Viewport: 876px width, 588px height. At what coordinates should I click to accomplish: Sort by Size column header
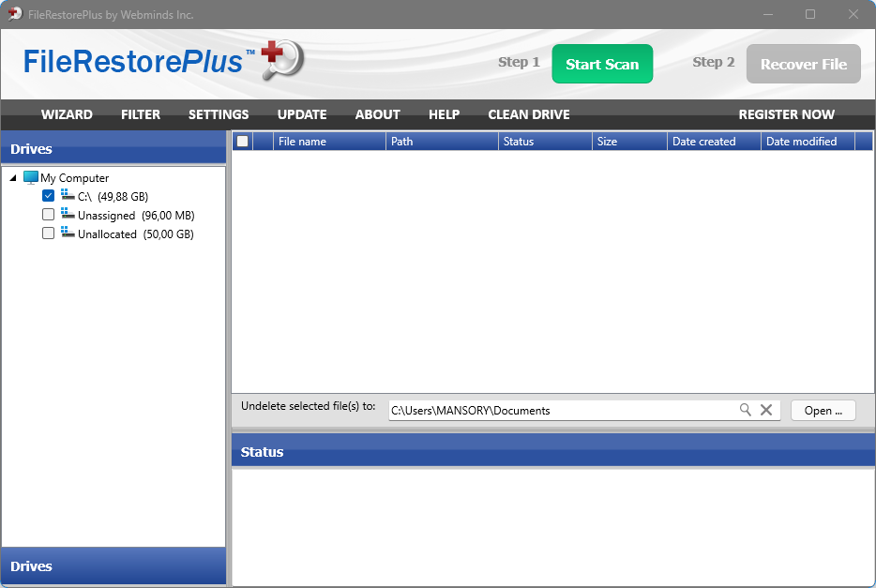629,142
